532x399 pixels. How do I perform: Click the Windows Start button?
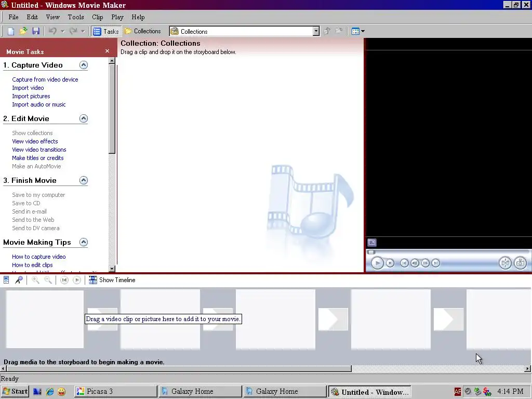tap(15, 392)
